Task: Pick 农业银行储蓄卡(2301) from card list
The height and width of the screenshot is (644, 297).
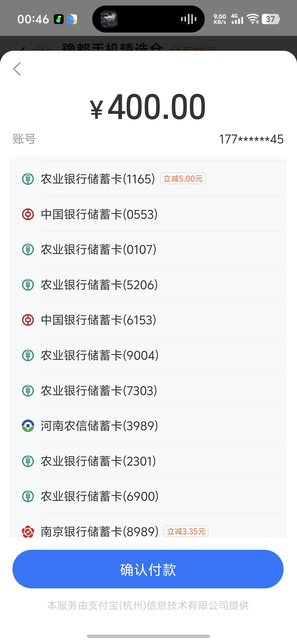Action: coord(98,461)
